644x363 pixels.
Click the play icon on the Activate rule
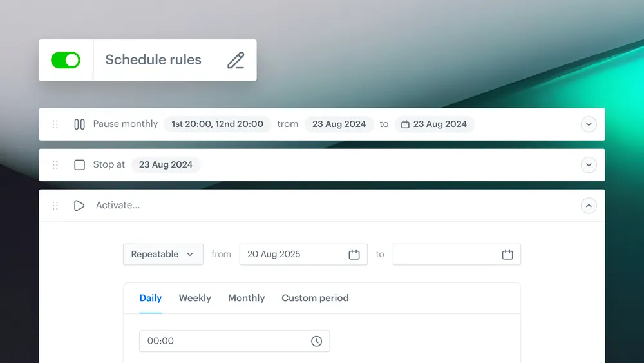[79, 206]
